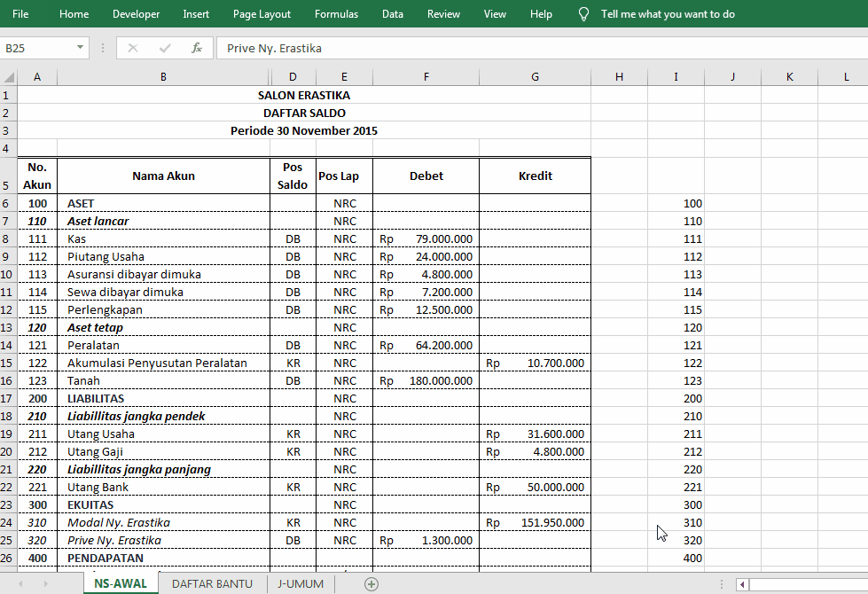
Task: Open the File menu
Action: (20, 13)
